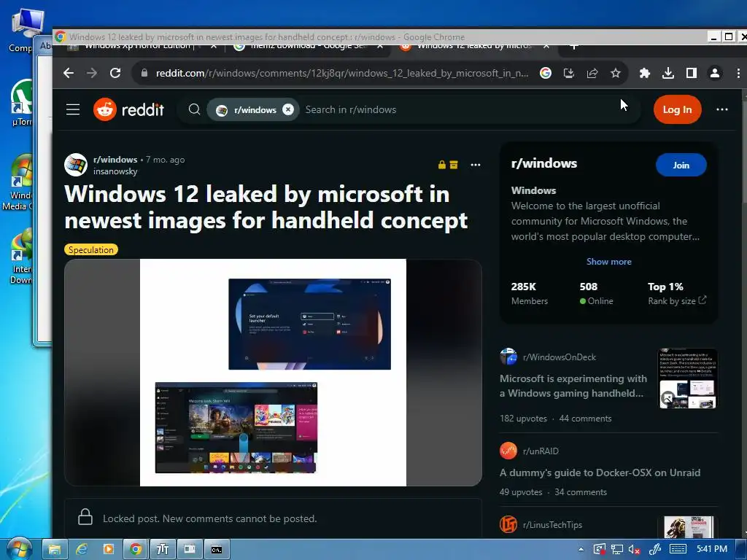Image resolution: width=747 pixels, height=560 pixels.
Task: Open the 5:41 PM taskbar clock
Action: click(712, 549)
